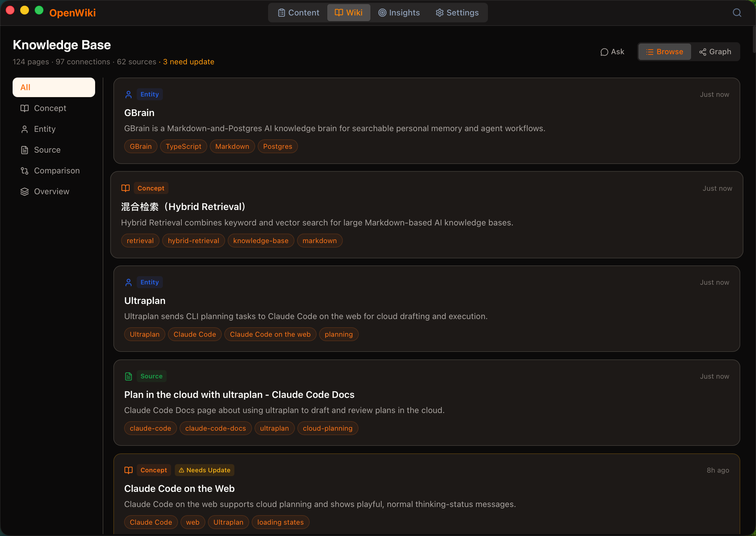
Task: Click the Source document icon in sidebar
Action: (x=24, y=150)
